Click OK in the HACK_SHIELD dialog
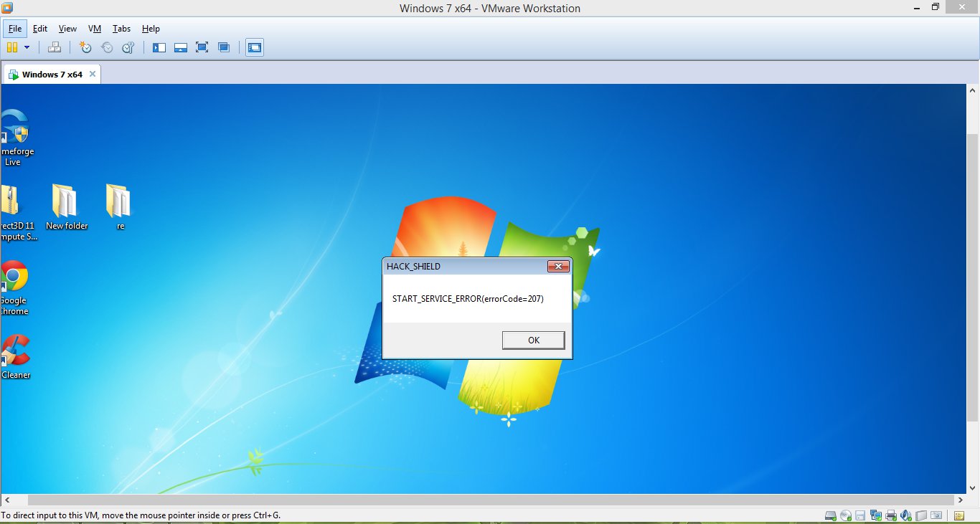The height and width of the screenshot is (524, 980). [533, 340]
